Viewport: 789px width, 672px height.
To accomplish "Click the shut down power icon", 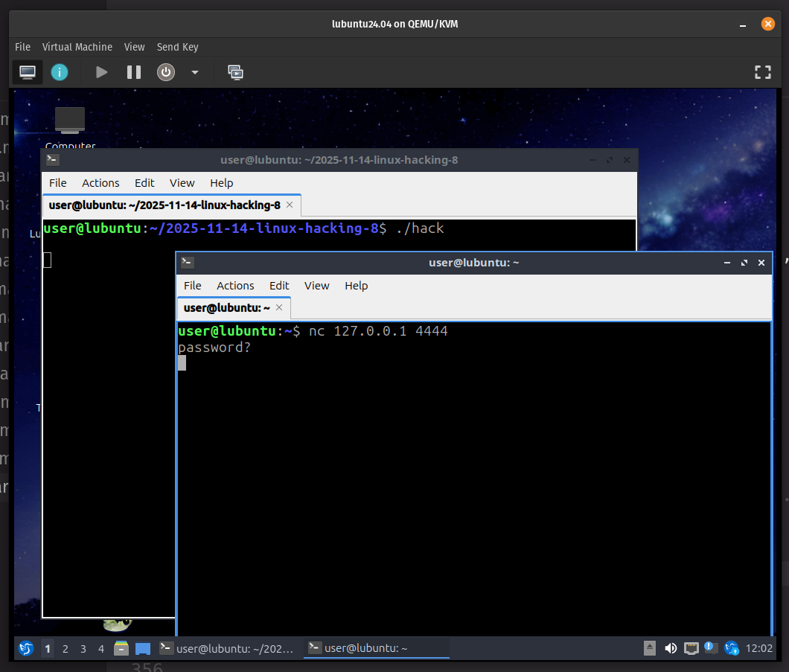I will [165, 72].
